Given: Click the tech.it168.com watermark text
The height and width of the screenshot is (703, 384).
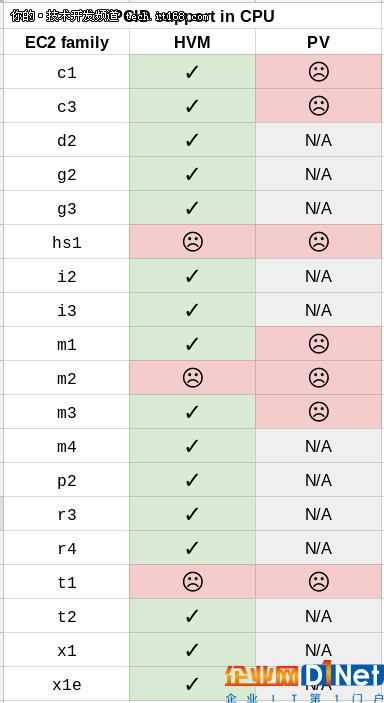Looking at the screenshot, I should 167,17.
